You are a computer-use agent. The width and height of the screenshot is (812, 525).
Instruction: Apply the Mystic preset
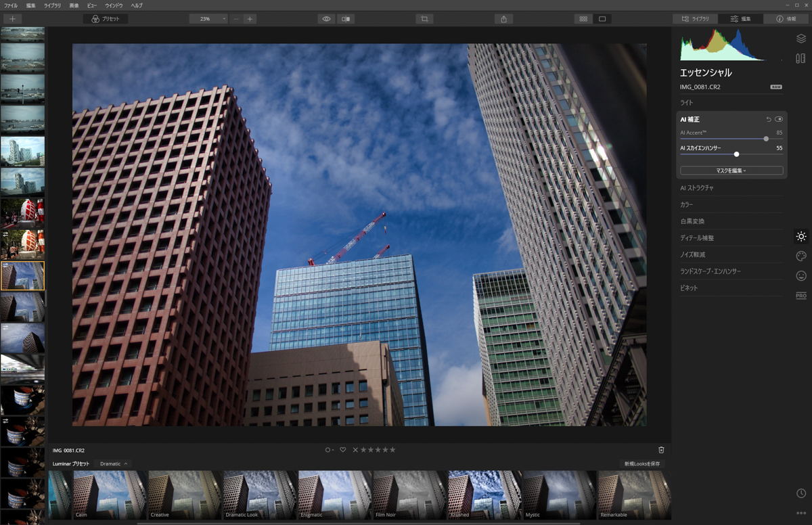tap(559, 495)
